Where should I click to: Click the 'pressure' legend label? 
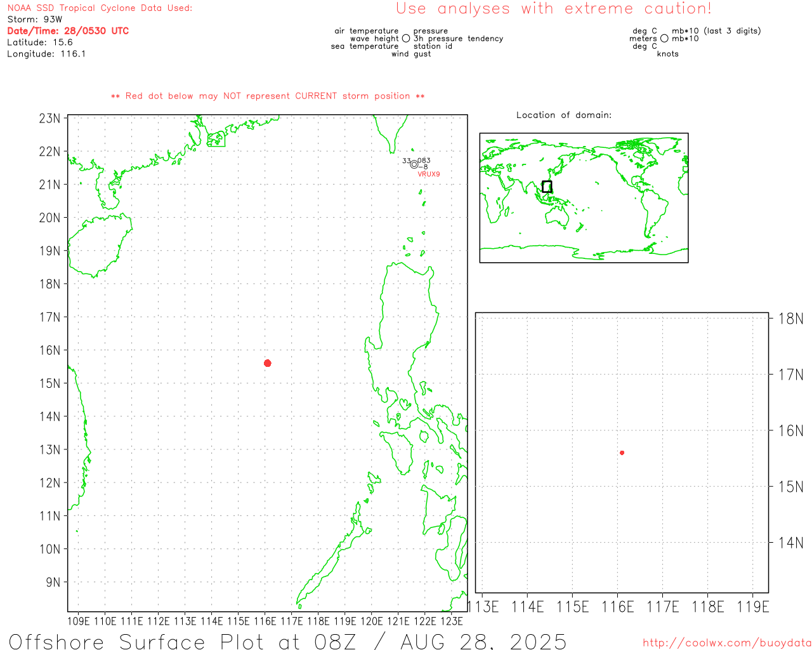pos(431,31)
